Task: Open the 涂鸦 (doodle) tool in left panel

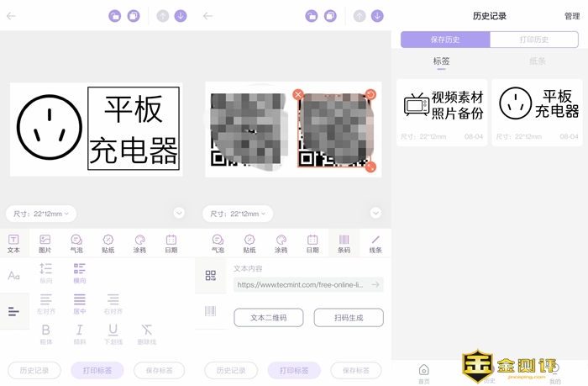Action: tap(139, 243)
